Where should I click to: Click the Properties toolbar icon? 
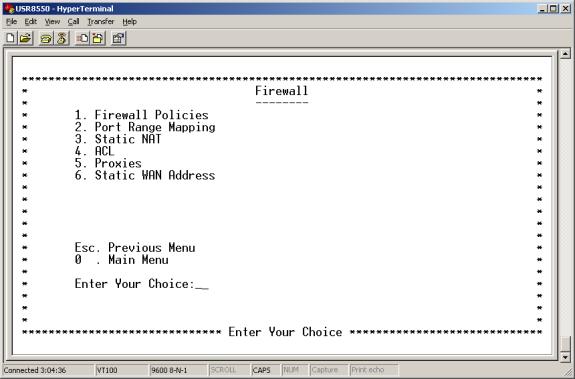(118, 38)
